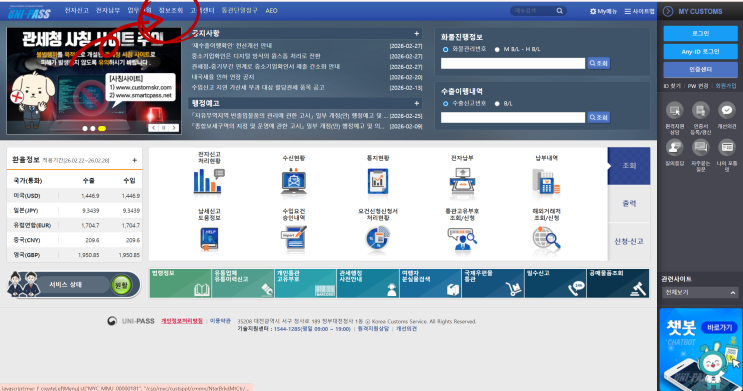
Task: Open the 통지현황 clipboard icon
Action: 378,181
